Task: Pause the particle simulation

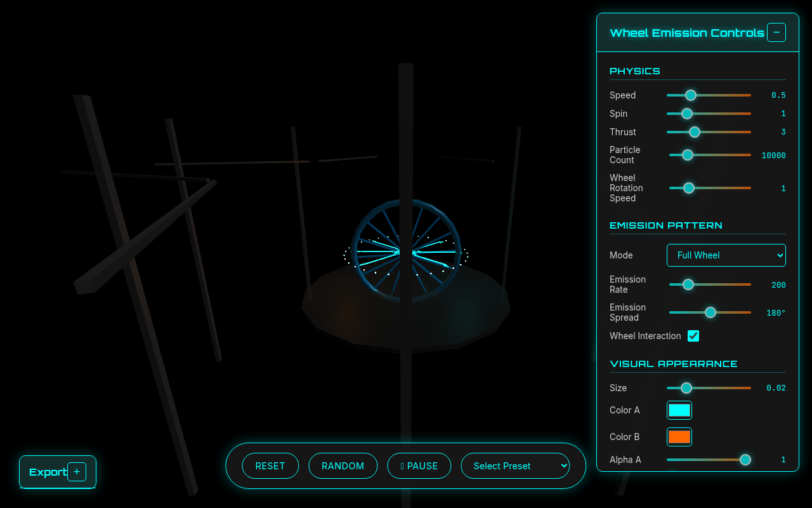Action: tap(419, 465)
